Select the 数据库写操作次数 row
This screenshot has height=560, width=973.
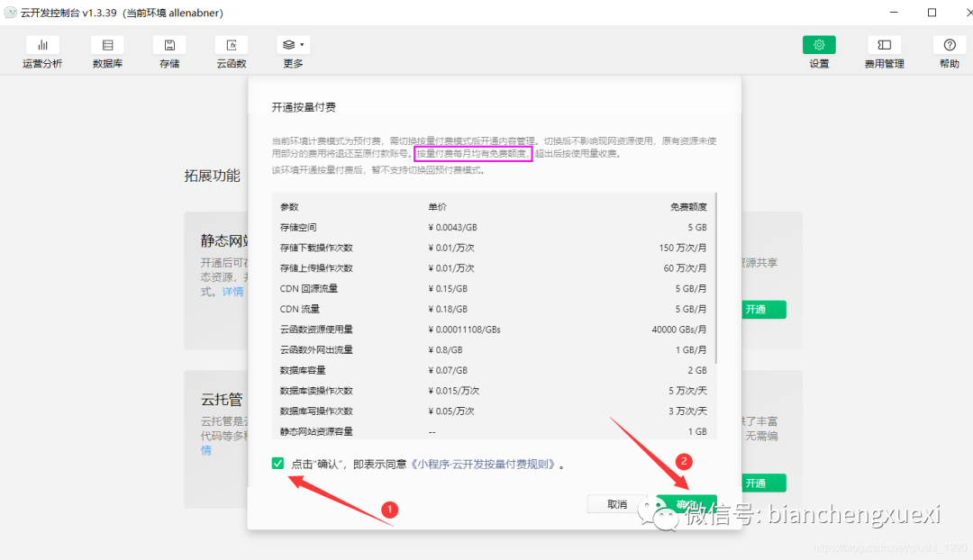point(494,411)
